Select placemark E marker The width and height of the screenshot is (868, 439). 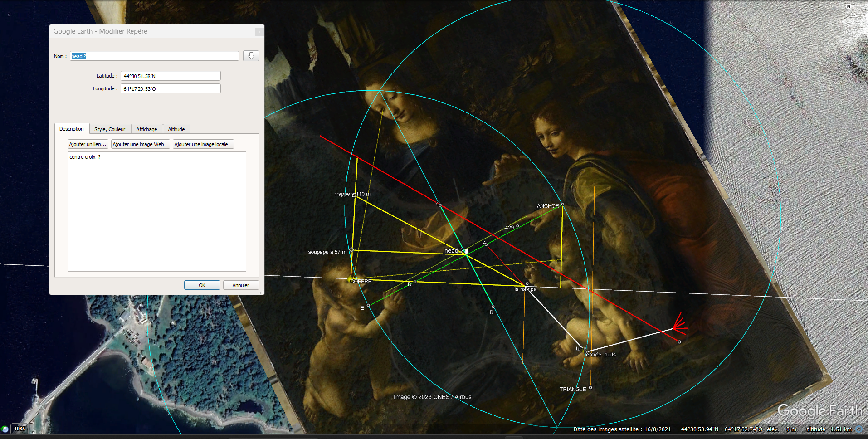click(x=368, y=305)
